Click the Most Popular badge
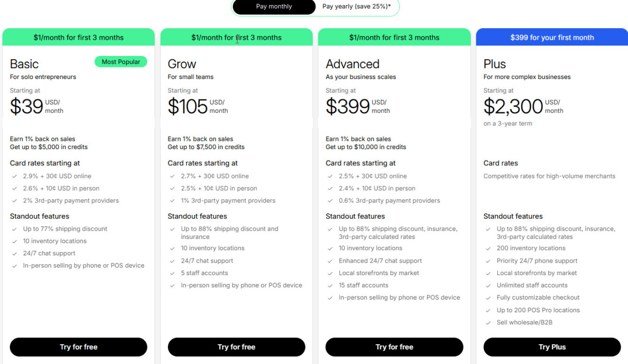The image size is (628, 364). pyautogui.click(x=121, y=62)
